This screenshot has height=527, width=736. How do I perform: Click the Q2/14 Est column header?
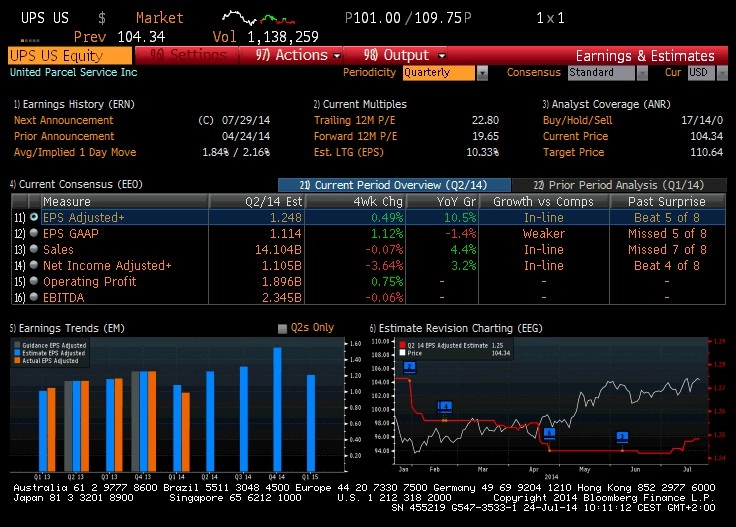pyautogui.click(x=257, y=201)
